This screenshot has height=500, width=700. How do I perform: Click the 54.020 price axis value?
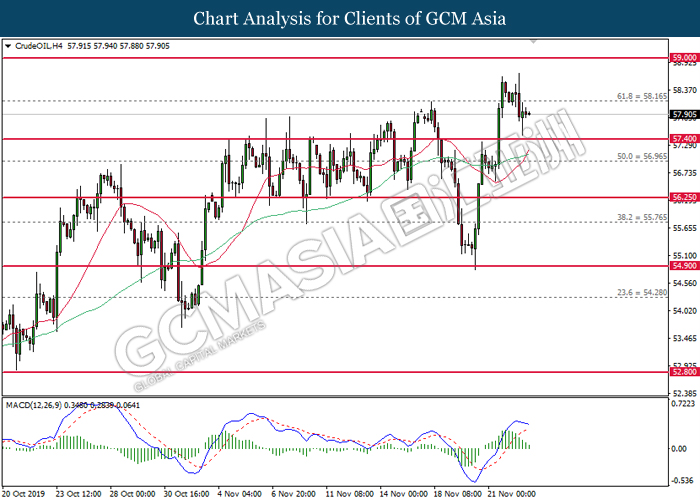click(684, 311)
